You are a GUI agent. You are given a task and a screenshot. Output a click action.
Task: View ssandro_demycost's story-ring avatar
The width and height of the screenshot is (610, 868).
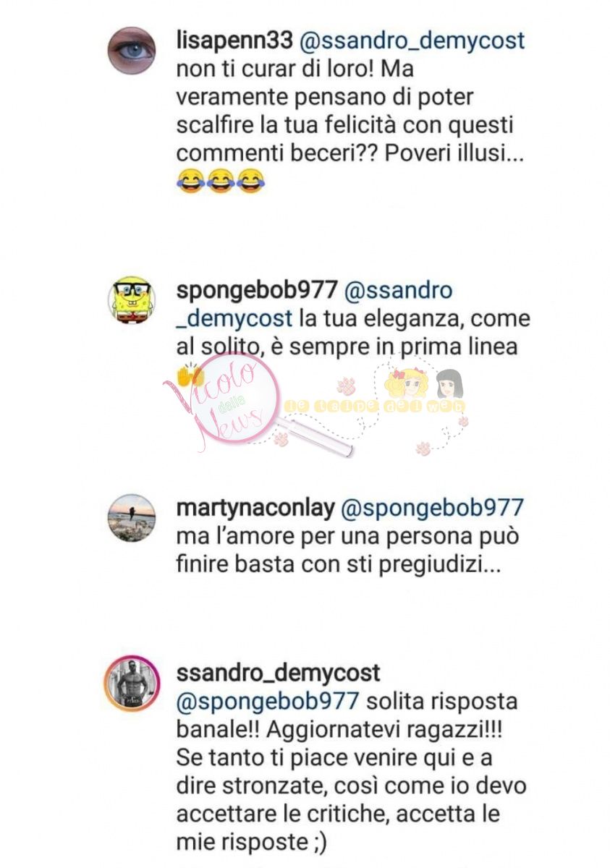tap(132, 684)
